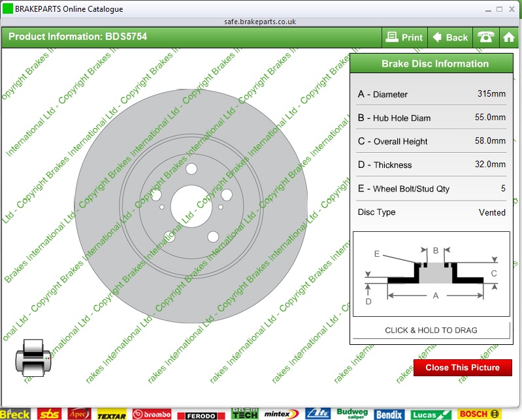Screen dimensions: 522x420
Task: Select the Apec brand logo
Action: point(79,414)
